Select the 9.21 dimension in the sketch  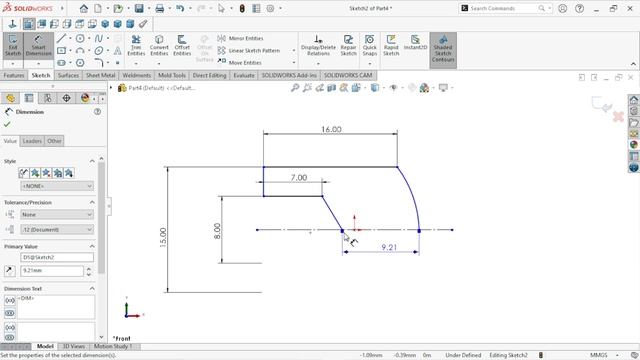389,247
